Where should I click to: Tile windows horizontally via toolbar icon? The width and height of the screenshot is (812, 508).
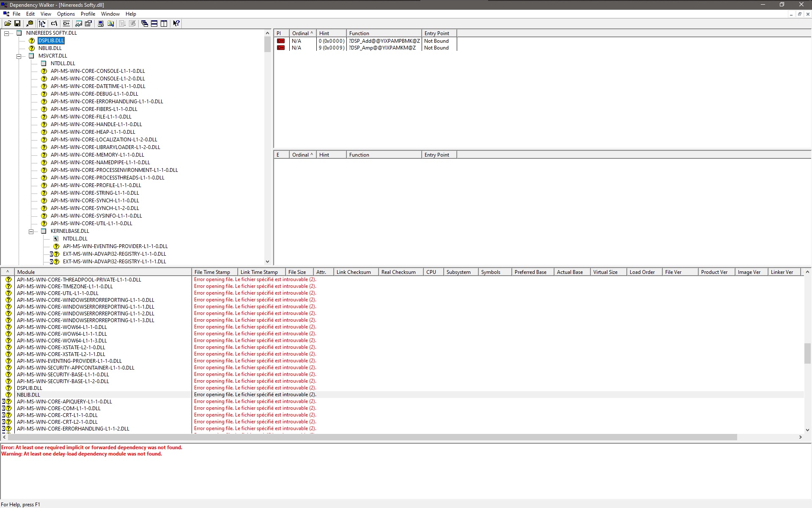[x=154, y=24]
